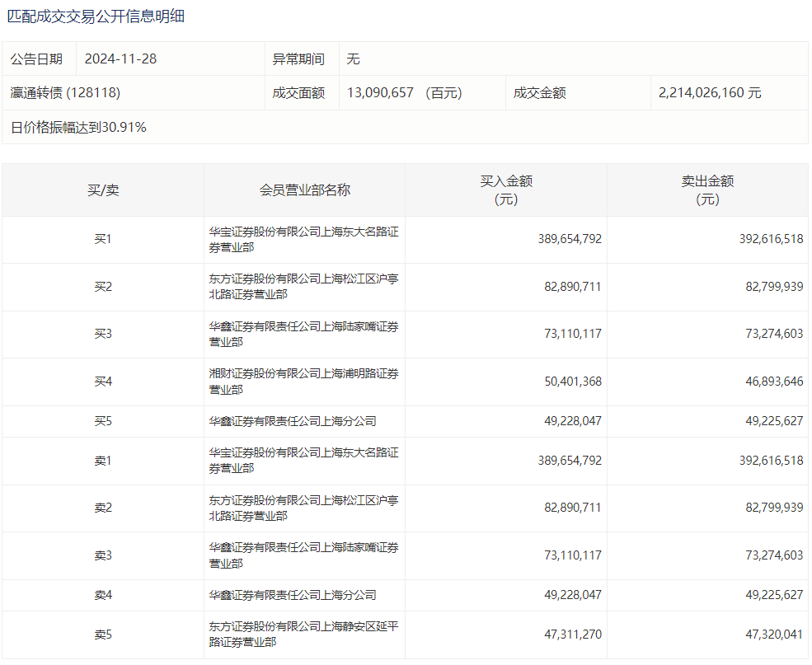Click the 异常期间 field label
The width and height of the screenshot is (812, 665).
coord(298,59)
